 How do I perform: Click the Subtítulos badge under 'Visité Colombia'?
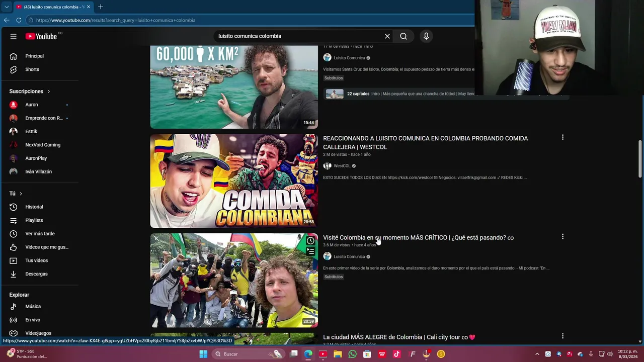334,277
